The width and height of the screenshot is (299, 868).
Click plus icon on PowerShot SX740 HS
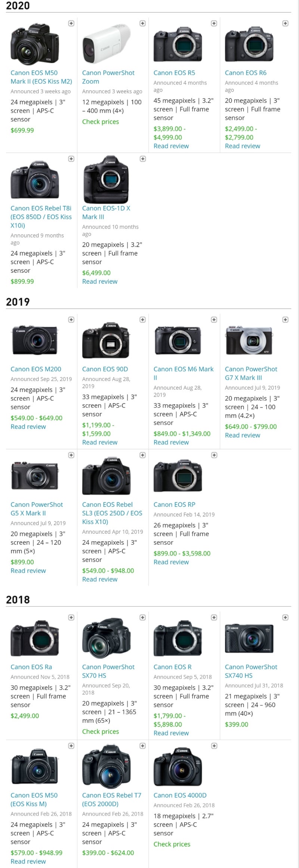[x=285, y=618]
